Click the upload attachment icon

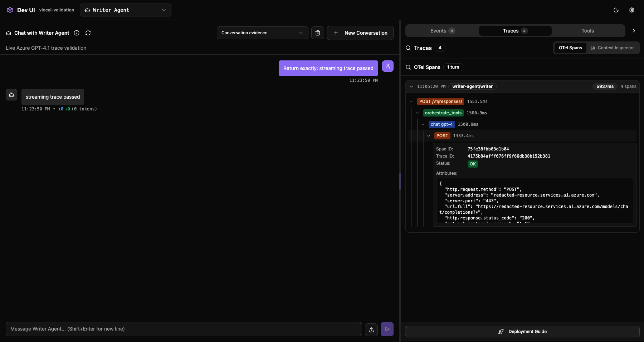click(x=371, y=329)
